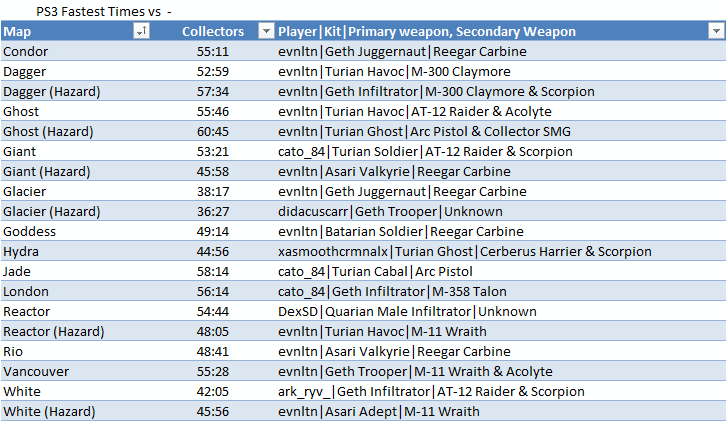The image size is (726, 421).
Task: Select the 'Map' header cell
Action: pyautogui.click(x=75, y=31)
